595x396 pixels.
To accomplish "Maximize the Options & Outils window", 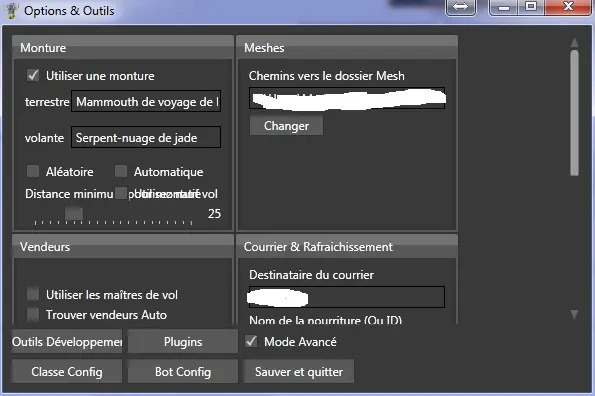I will coord(531,7).
